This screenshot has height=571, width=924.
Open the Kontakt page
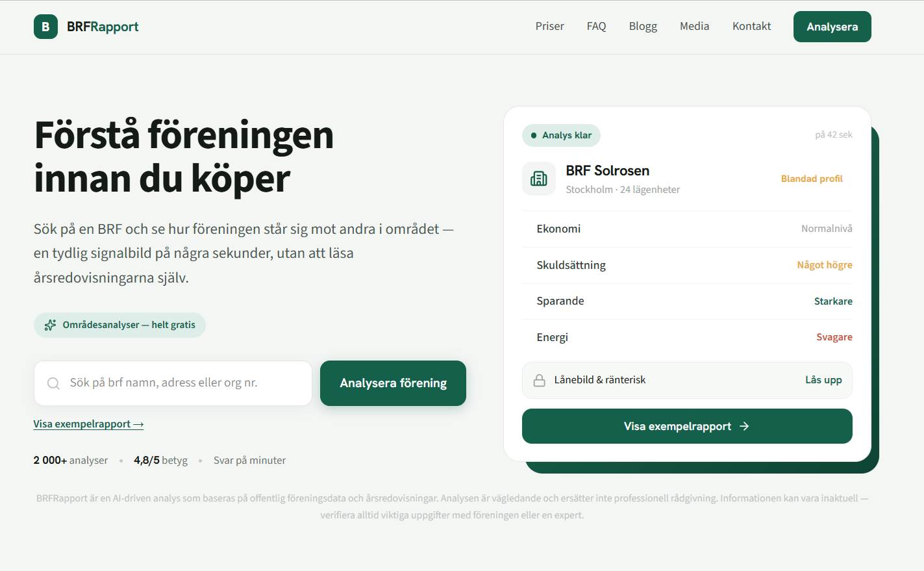click(751, 27)
